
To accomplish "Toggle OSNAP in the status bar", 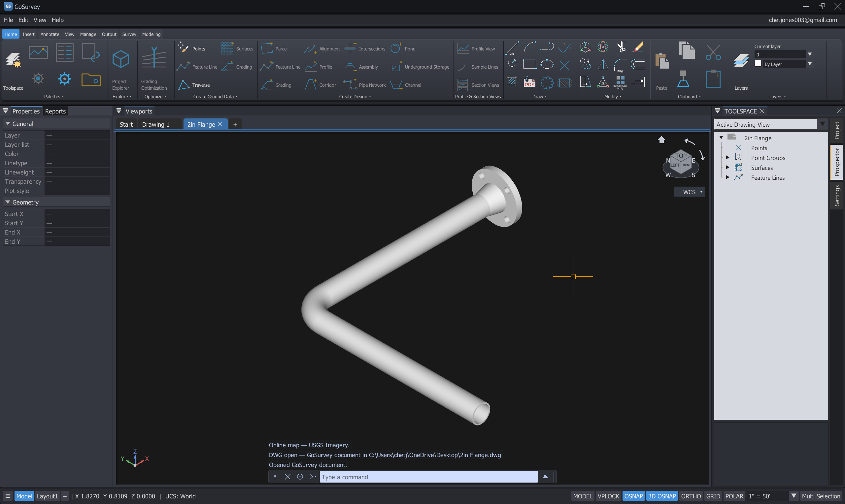I will click(634, 496).
